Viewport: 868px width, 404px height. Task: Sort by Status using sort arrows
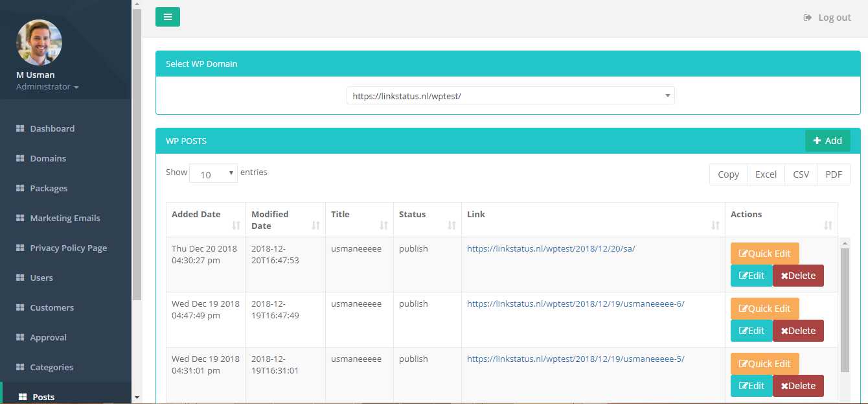[x=451, y=225]
